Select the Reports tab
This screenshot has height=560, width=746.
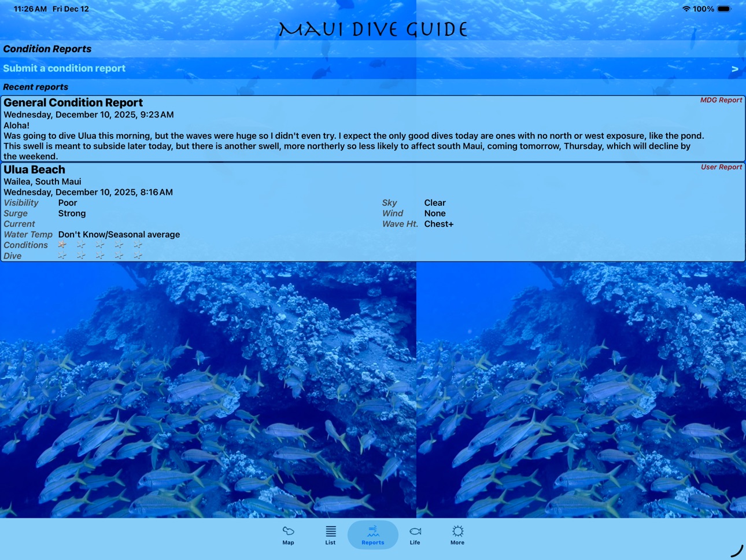tap(372, 535)
